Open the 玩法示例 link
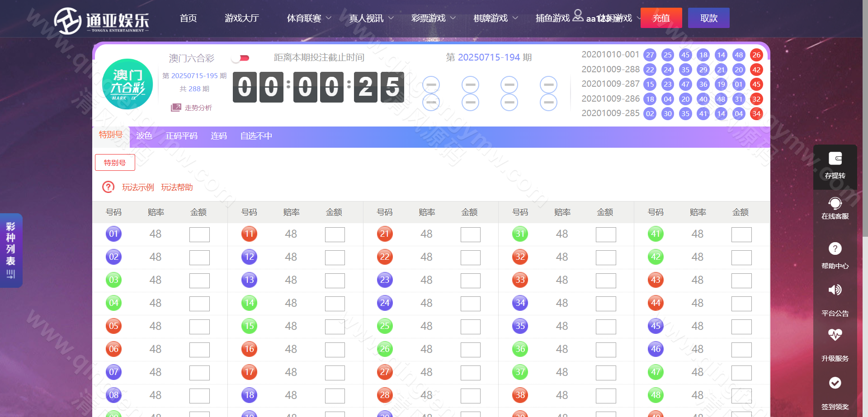The width and height of the screenshot is (868, 417). pos(138,187)
